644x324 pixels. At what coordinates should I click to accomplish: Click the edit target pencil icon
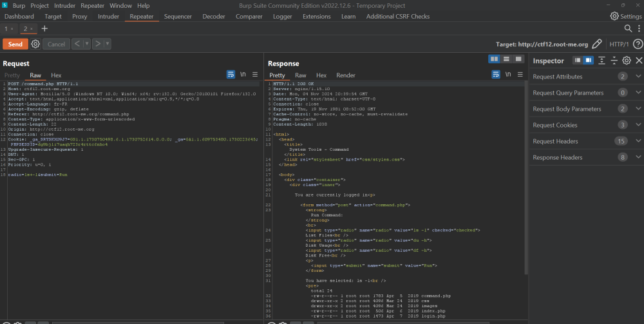(597, 44)
